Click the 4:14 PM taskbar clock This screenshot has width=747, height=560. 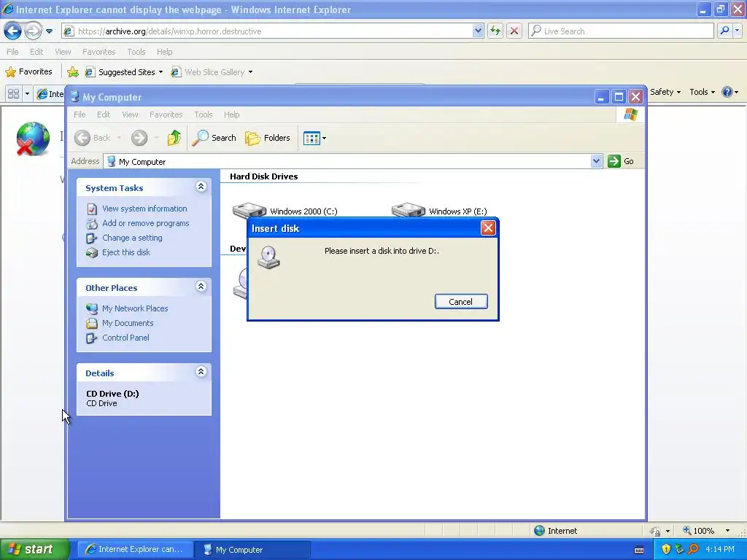coord(720,550)
